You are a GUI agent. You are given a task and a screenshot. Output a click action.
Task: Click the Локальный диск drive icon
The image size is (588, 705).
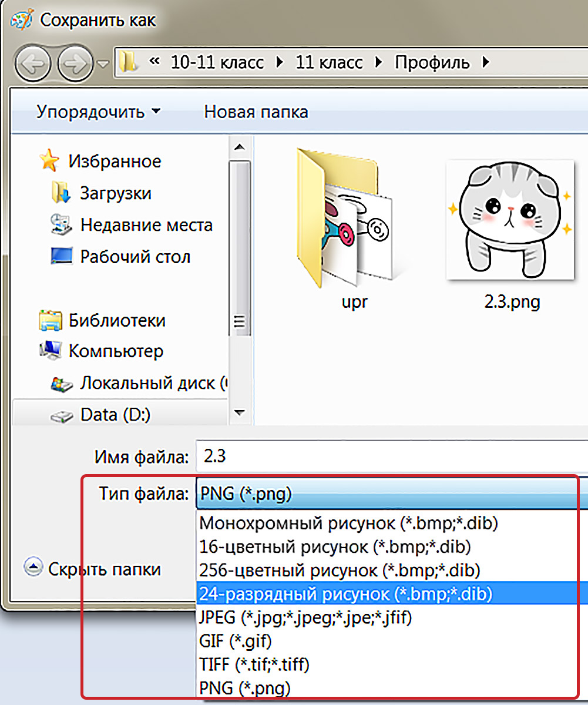(x=61, y=384)
